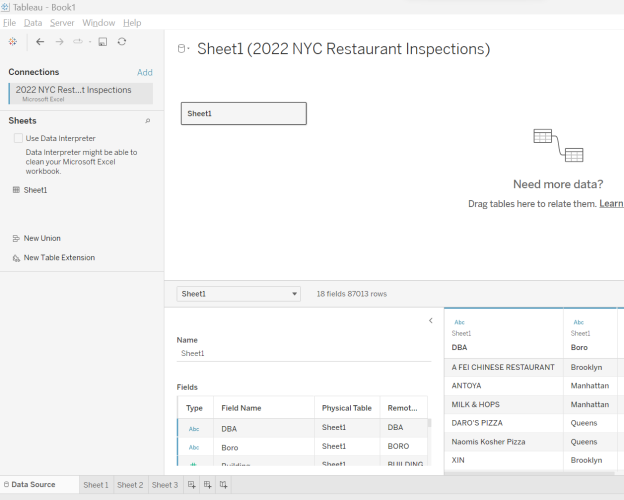Click A FEI CHINESE RESTAURANT cell
Viewport: 624px width, 500px height.
point(503,367)
